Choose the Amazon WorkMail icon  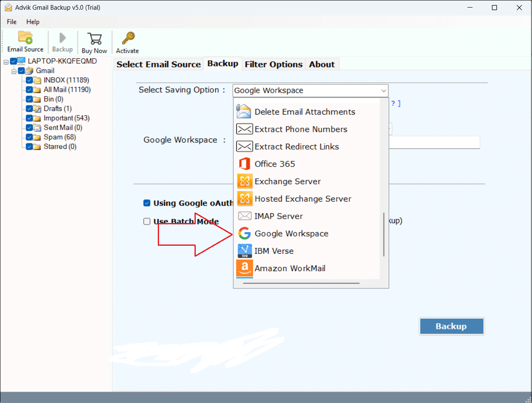tap(245, 269)
